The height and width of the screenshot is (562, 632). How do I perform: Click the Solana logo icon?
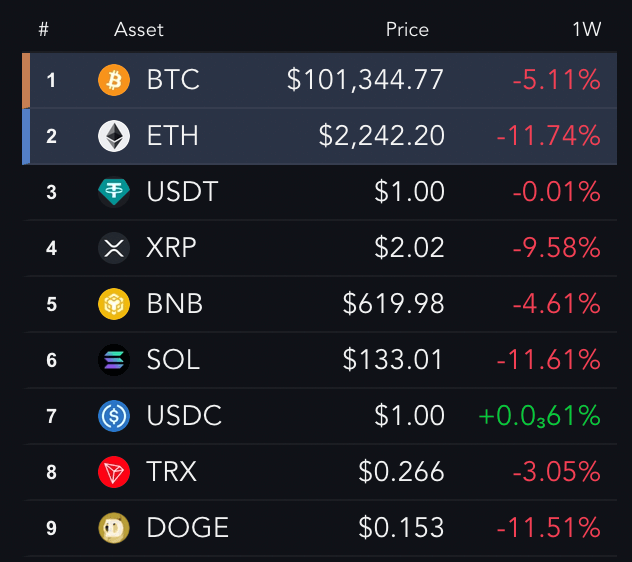click(x=114, y=360)
